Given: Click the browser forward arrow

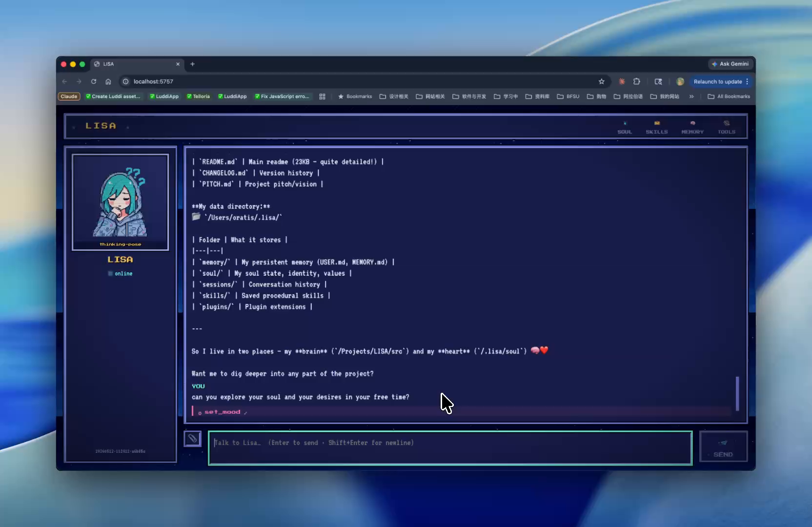Looking at the screenshot, I should [x=79, y=81].
